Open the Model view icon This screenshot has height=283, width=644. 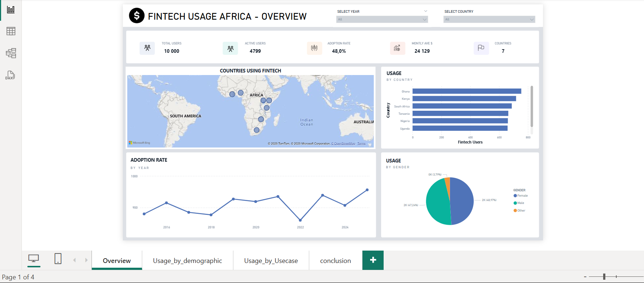tap(11, 53)
